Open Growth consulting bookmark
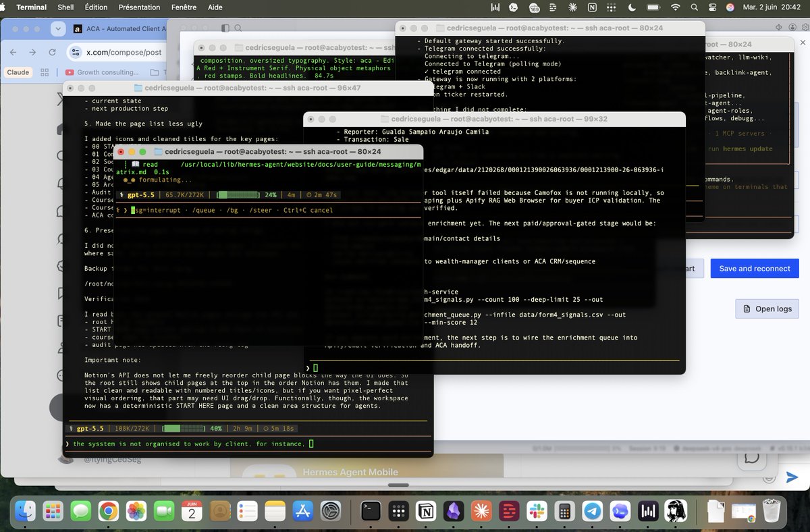 [101, 72]
